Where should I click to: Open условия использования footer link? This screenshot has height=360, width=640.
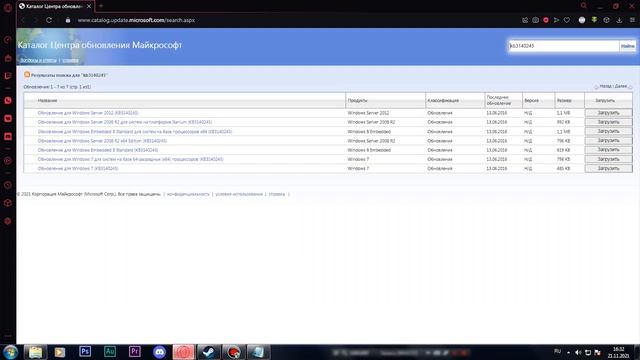239,194
